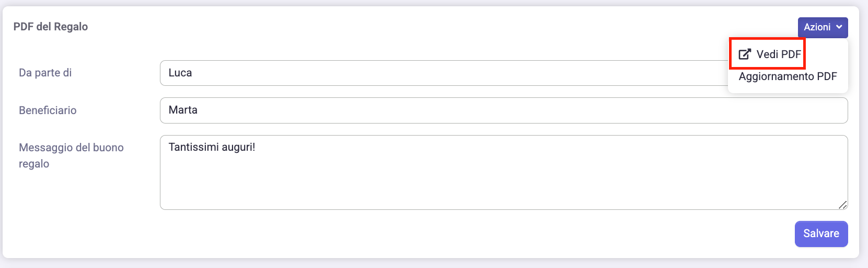Open the Azioni dropdown button

click(823, 27)
